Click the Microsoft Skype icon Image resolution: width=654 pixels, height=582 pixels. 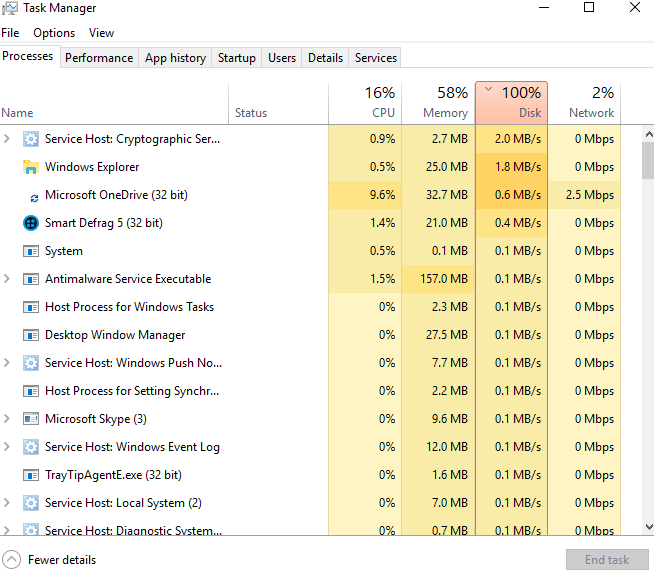click(30, 419)
